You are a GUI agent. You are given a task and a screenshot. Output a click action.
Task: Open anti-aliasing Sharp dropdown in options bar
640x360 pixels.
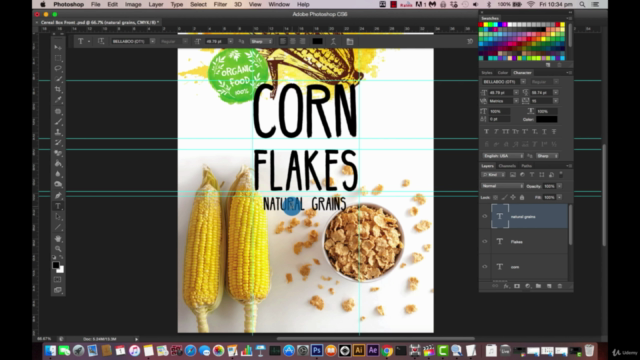(x=261, y=41)
